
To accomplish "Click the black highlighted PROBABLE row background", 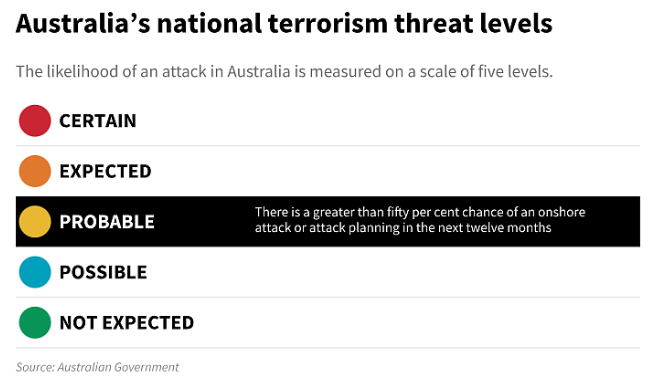I will click(x=328, y=222).
